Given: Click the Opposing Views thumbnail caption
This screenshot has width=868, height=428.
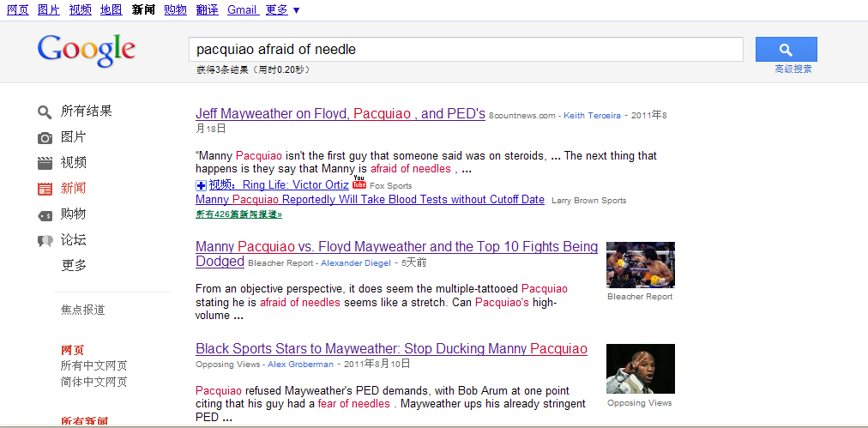Looking at the screenshot, I should [x=639, y=403].
